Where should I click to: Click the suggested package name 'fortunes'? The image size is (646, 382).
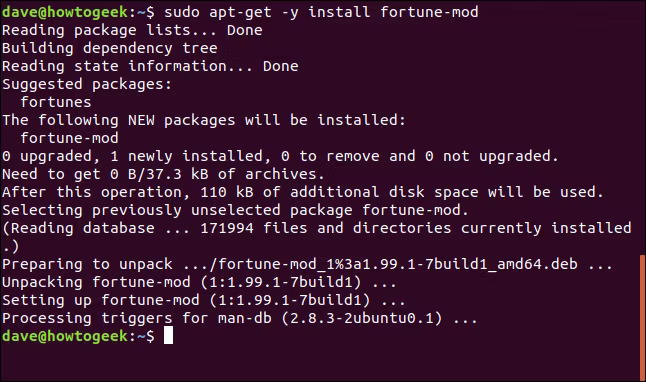56,102
